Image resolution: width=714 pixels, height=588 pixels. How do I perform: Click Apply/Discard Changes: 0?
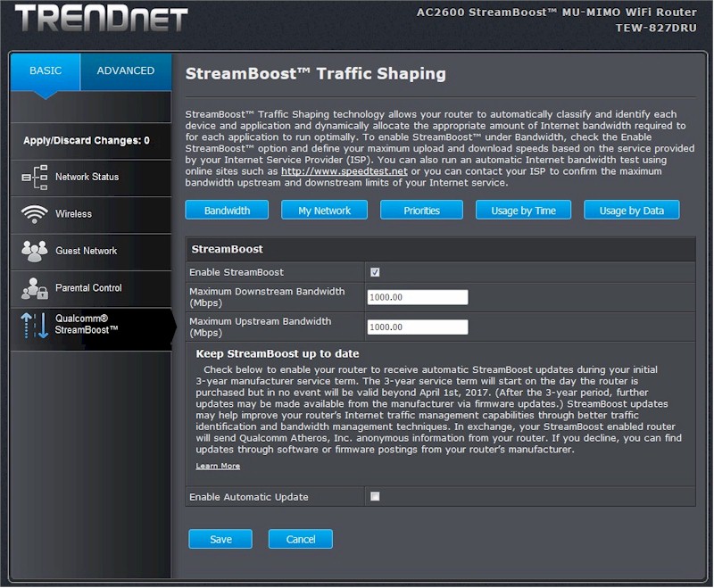(x=87, y=141)
